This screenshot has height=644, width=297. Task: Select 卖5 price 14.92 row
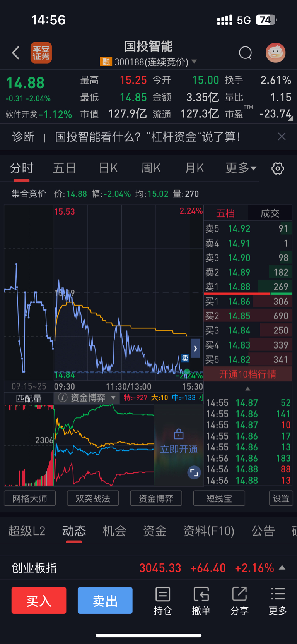click(x=248, y=229)
